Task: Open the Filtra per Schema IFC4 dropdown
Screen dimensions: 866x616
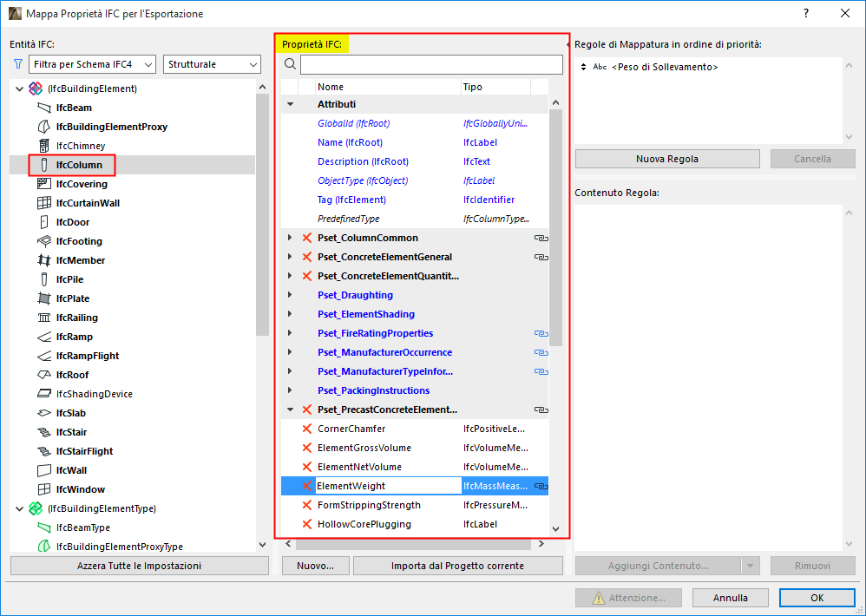Action: [92, 64]
